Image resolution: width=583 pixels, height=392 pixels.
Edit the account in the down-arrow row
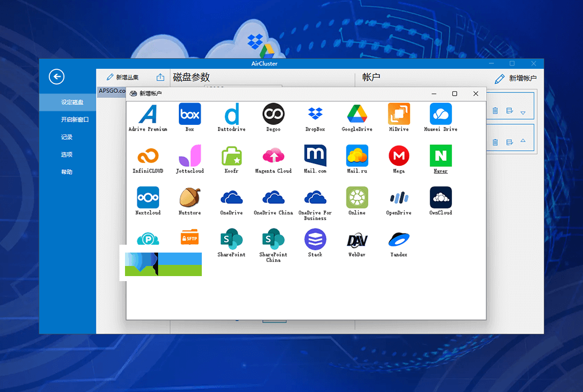click(x=510, y=111)
